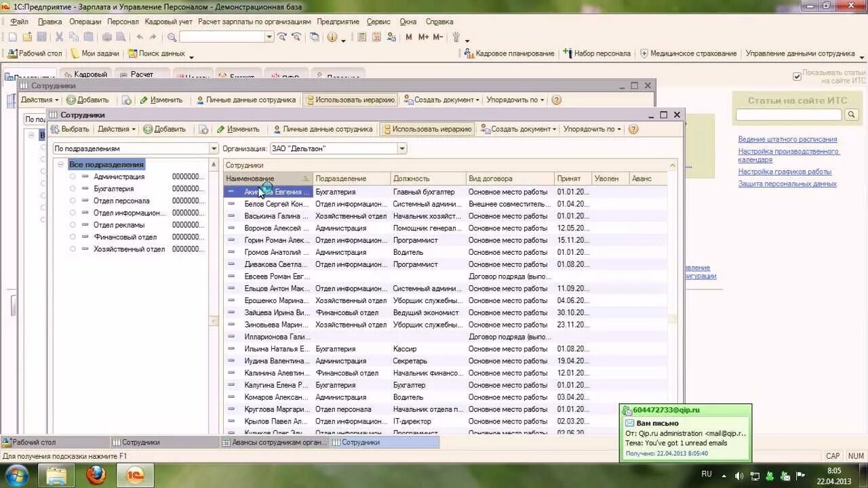Viewport: 868px width, 488px height.
Task: Click the New document icon in main toolbar
Action: click(x=12, y=37)
